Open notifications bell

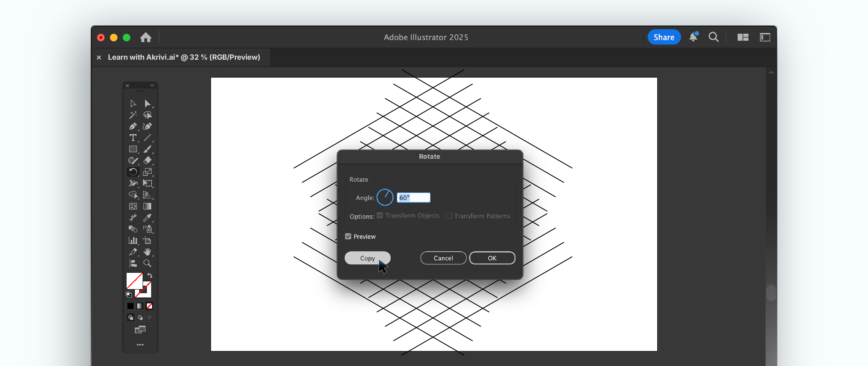pos(694,37)
